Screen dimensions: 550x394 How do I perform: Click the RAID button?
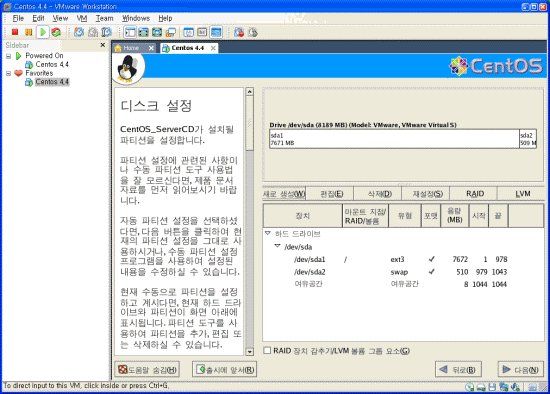point(475,194)
